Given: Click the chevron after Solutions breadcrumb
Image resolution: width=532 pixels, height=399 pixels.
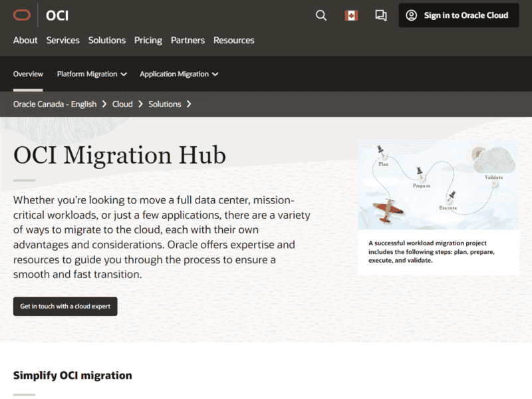Looking at the screenshot, I should click(189, 104).
